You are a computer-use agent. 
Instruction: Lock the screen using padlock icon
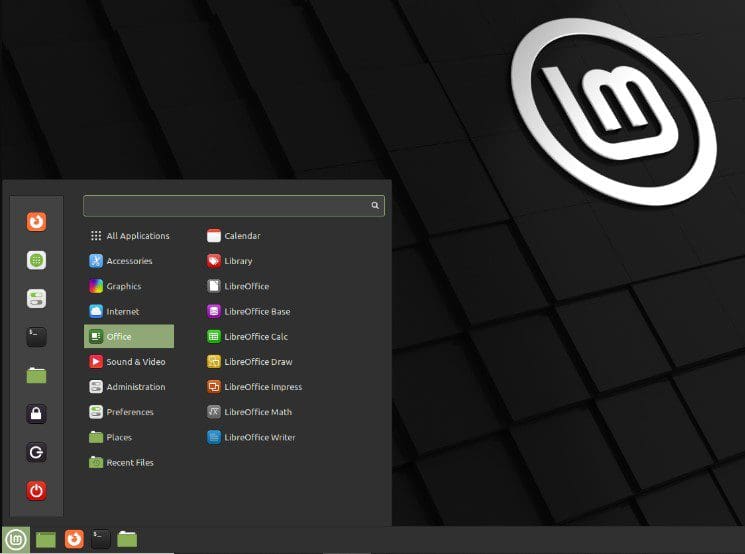click(x=36, y=414)
